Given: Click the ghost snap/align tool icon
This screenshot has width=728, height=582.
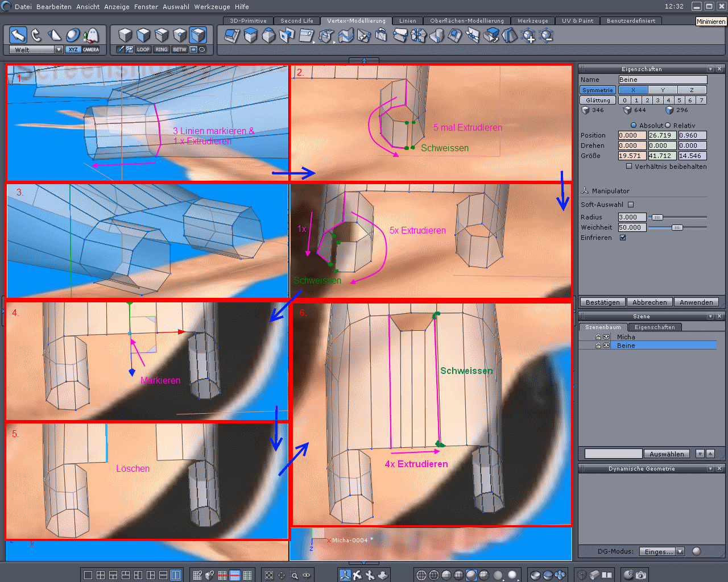Looking at the screenshot, I should point(91,35).
